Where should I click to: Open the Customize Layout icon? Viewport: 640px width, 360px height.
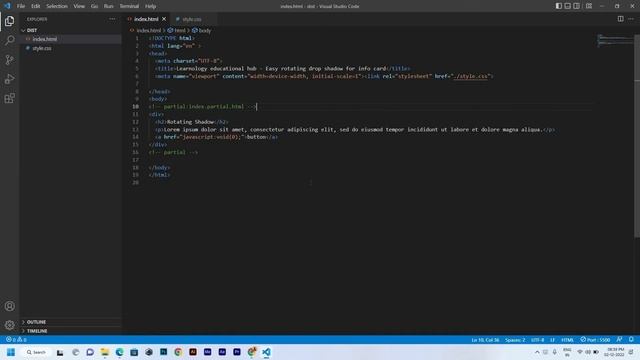589,6
